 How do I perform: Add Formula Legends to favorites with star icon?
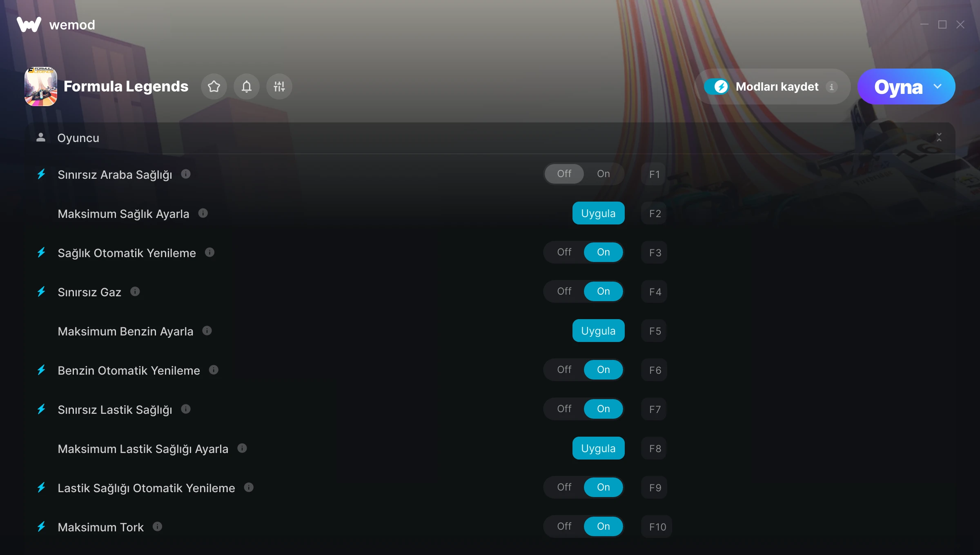coord(214,87)
